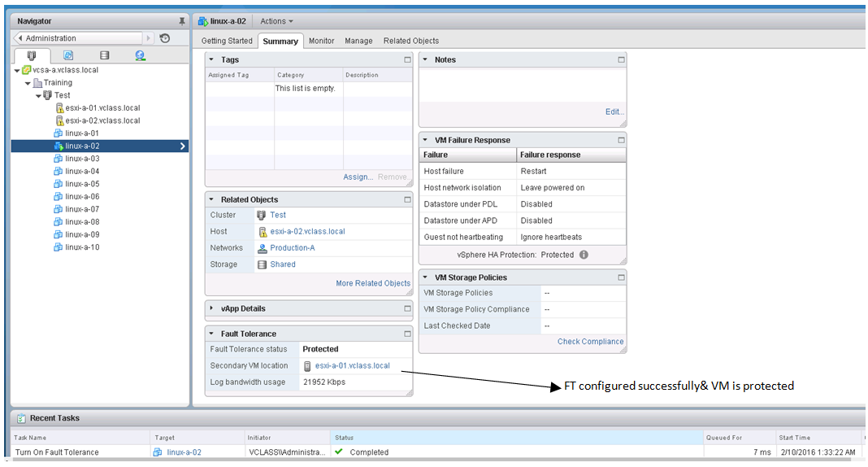Screen dimensions: 868x467
Task: Switch to the Monitor tab
Action: (x=322, y=41)
